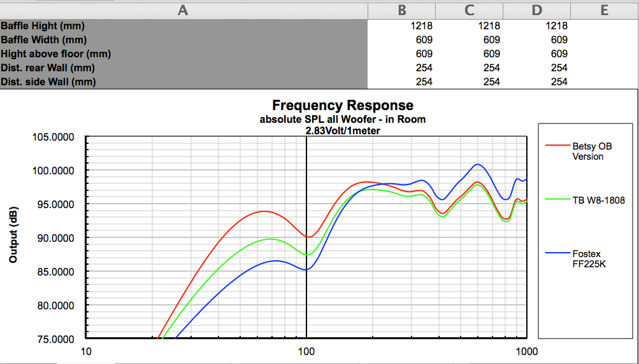This screenshot has height=364, width=639.
Task: Click the x-axis label 100
Action: (306, 351)
